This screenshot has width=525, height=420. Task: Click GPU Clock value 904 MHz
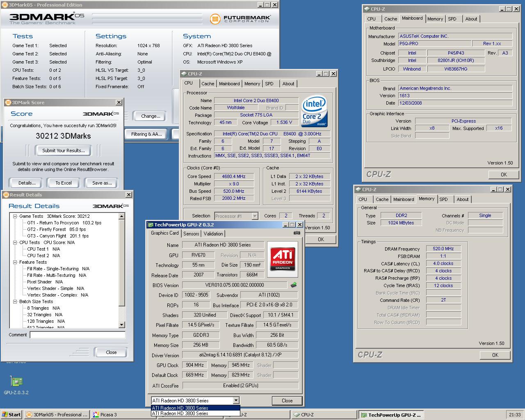point(194,365)
